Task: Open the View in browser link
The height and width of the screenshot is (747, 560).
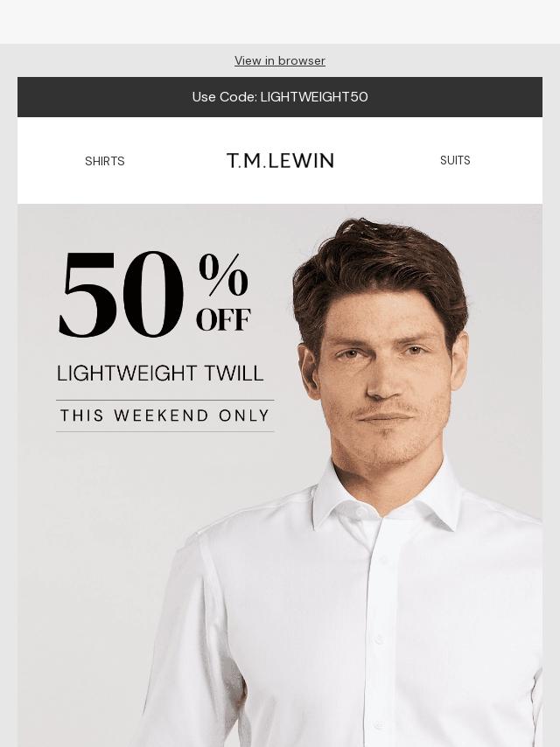Action: (280, 60)
